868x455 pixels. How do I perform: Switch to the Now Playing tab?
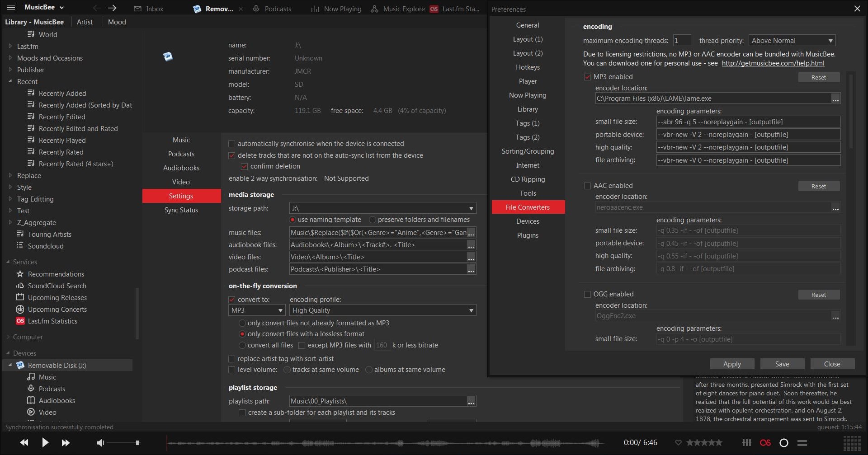click(x=336, y=9)
